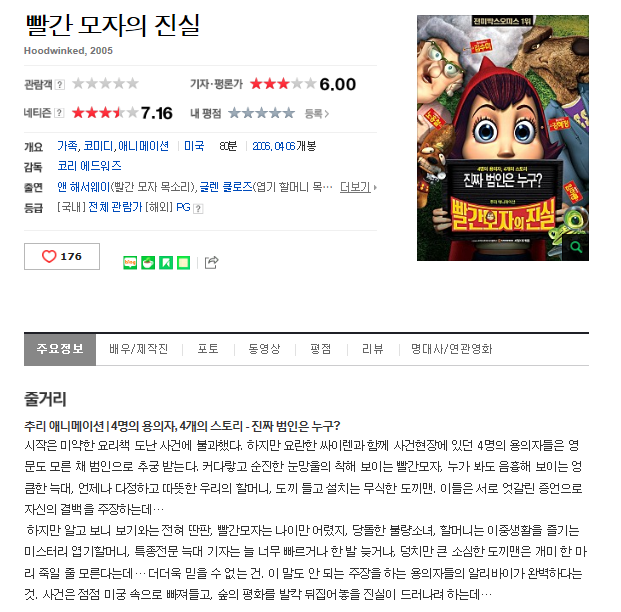This screenshot has height=612, width=621.
Task: Switch to the 배우/제작진 tab
Action: [x=139, y=349]
